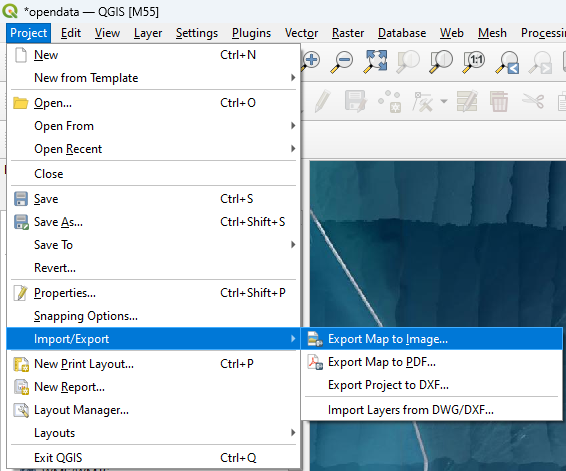This screenshot has height=471, width=566.
Task: Open the Layer menu
Action: pos(148,33)
